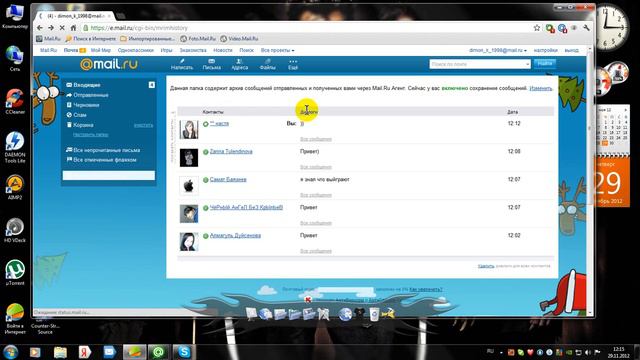Open DAEMON Tools Lite desktop icon
Screen dimensions: 640x360
[x=15, y=147]
